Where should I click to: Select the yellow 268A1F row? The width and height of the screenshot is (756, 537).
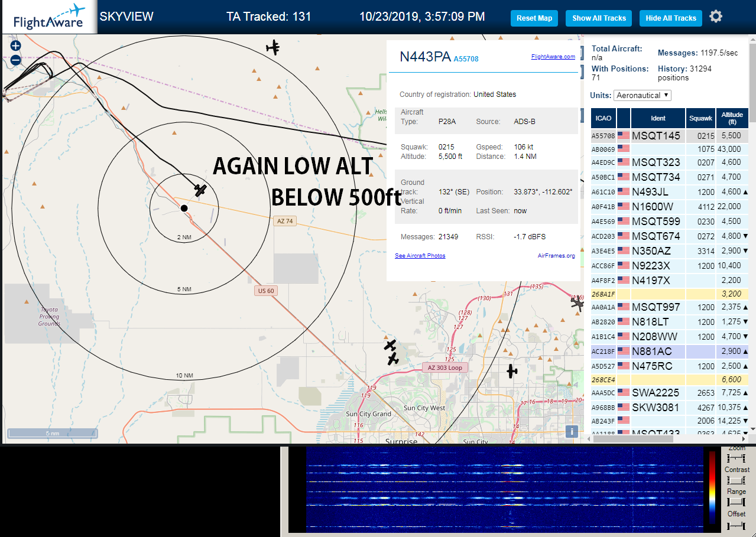670,294
